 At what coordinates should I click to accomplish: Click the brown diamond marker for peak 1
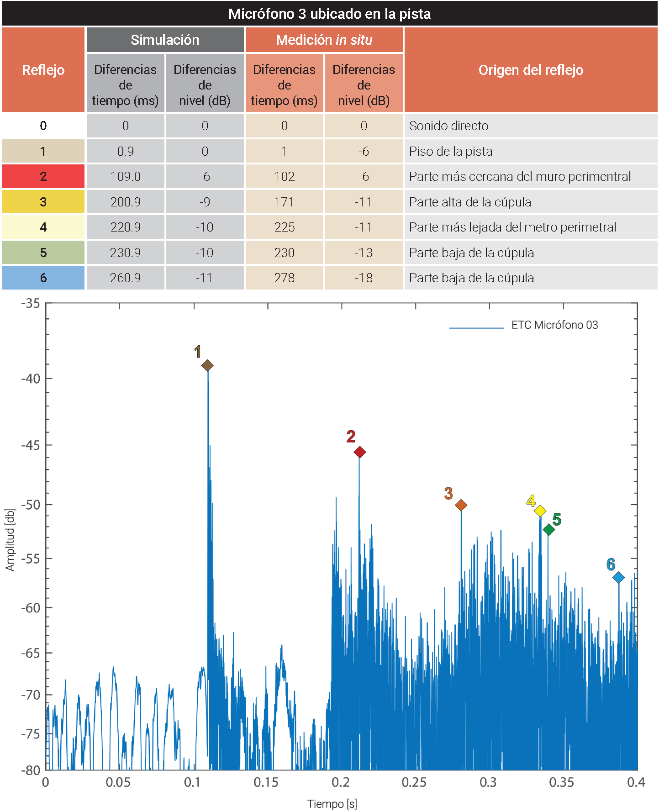[207, 365]
